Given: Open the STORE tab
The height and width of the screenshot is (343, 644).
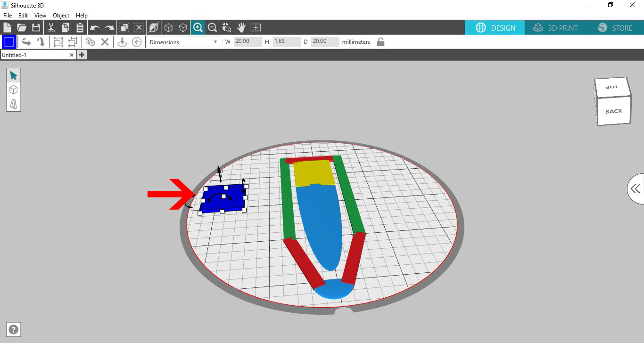Looking at the screenshot, I should pos(615,28).
